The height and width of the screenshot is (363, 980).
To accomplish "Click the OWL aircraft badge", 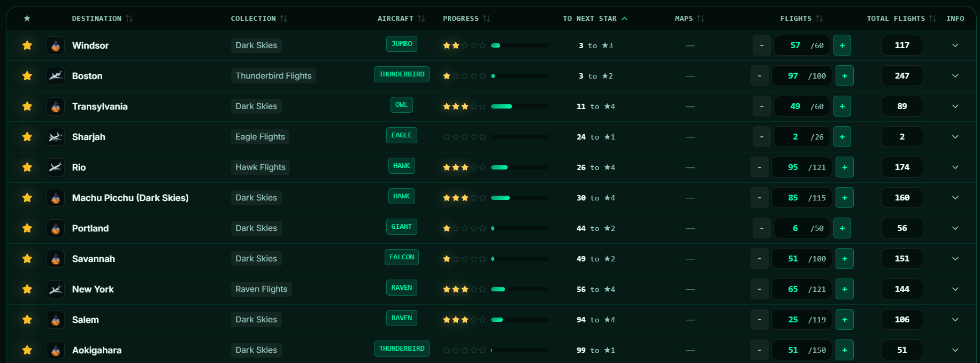I will 402,105.
